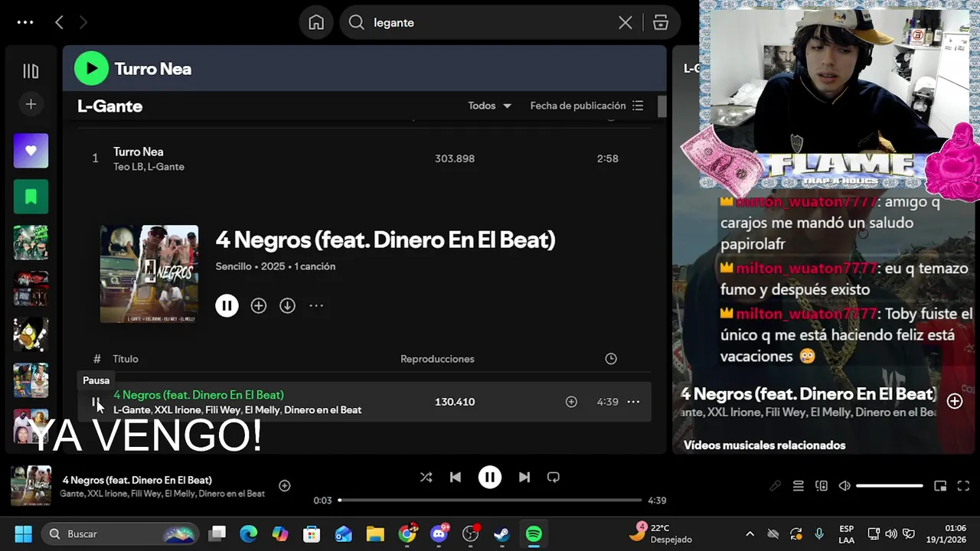Click the green track title in the 4 Negros row
The height and width of the screenshot is (551, 980).
click(x=198, y=395)
